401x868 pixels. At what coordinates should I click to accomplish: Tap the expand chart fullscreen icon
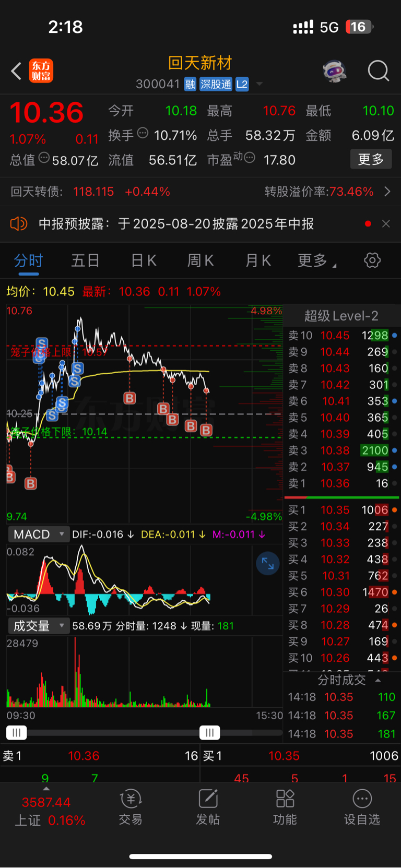(268, 563)
